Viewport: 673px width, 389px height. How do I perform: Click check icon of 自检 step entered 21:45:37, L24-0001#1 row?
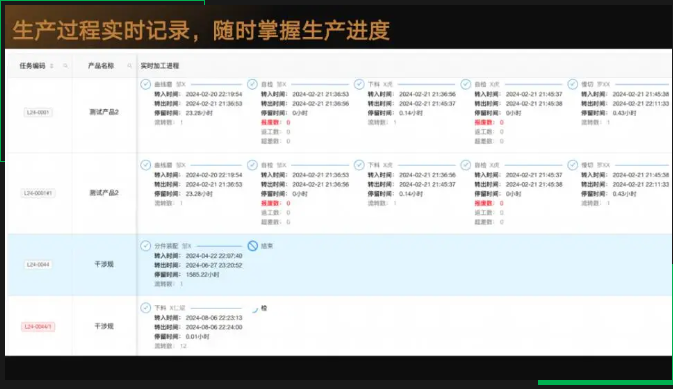pos(466,165)
